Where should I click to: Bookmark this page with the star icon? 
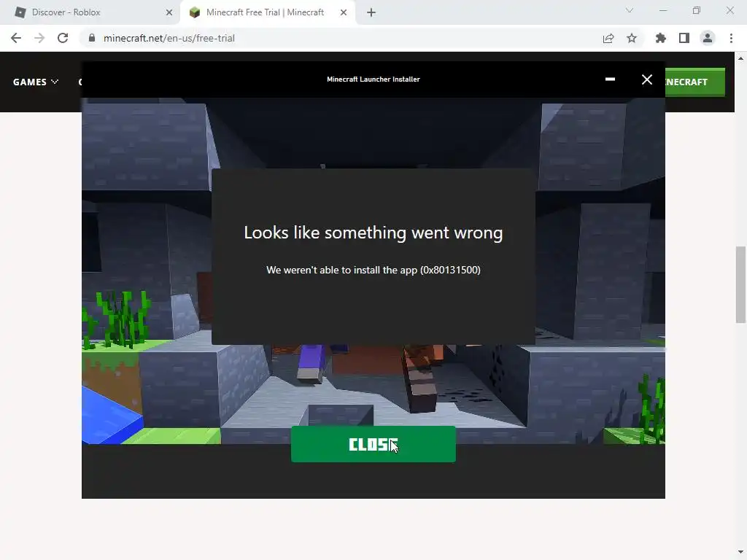[x=632, y=38]
